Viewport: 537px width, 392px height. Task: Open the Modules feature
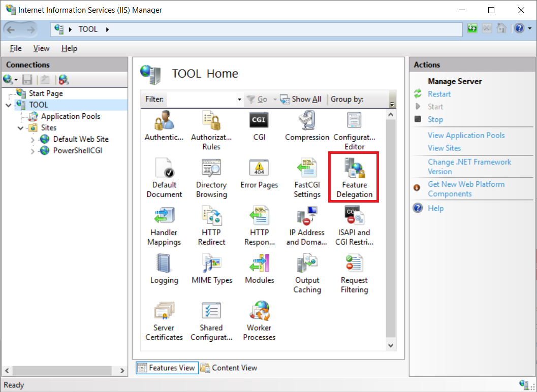point(259,269)
